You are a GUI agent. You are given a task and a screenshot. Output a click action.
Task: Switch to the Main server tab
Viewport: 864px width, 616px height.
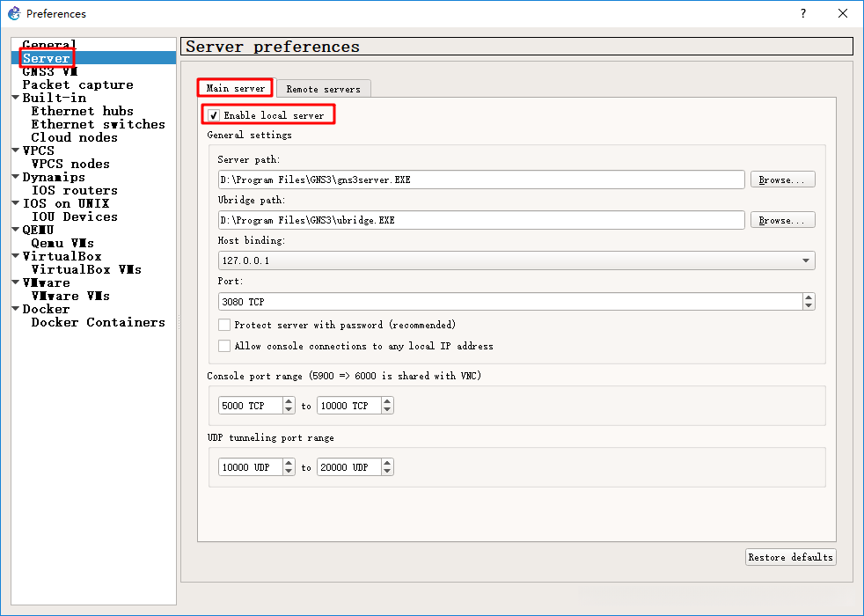235,88
